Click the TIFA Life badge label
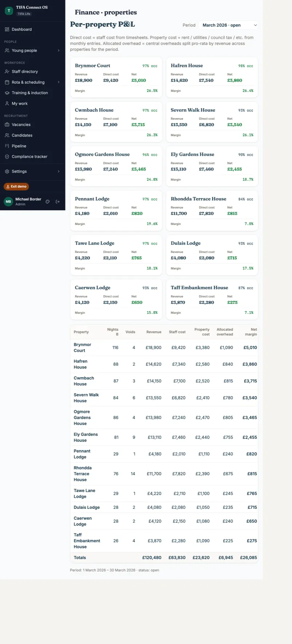This screenshot has height=644, width=292. pyautogui.click(x=24, y=14)
